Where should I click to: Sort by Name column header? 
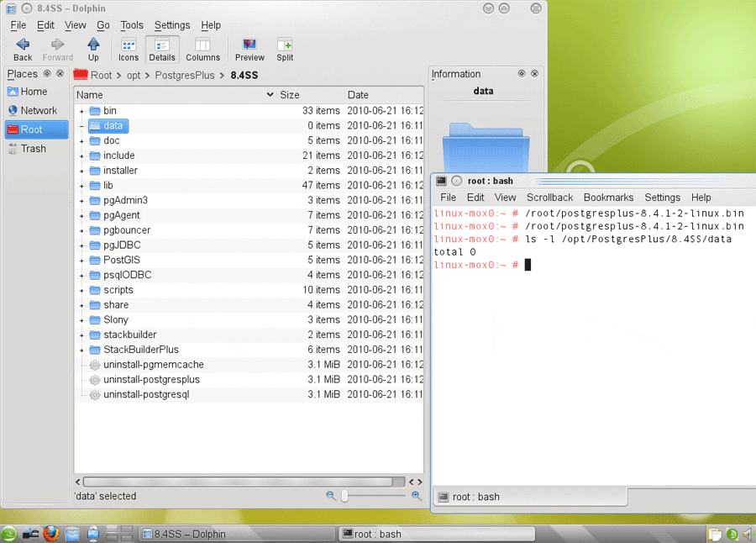tap(175, 95)
